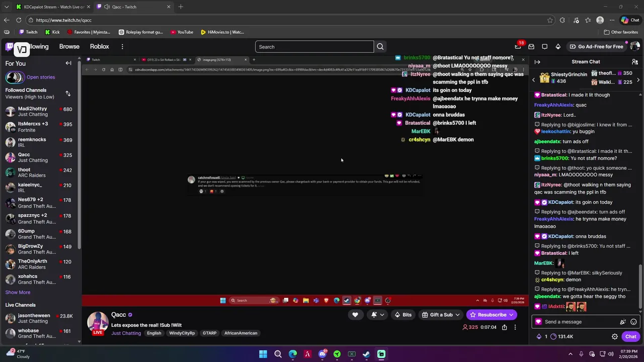
Task: Click the search magnifier button
Action: click(380, 47)
